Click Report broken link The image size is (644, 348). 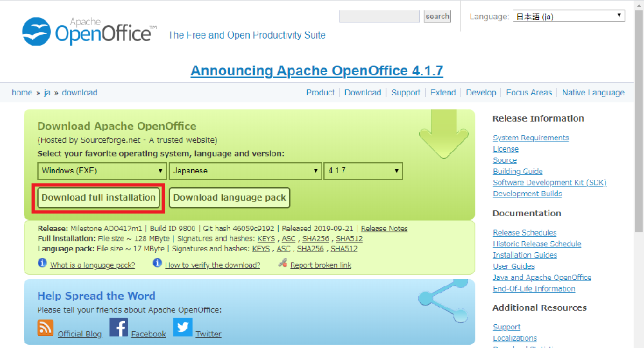[321, 265]
